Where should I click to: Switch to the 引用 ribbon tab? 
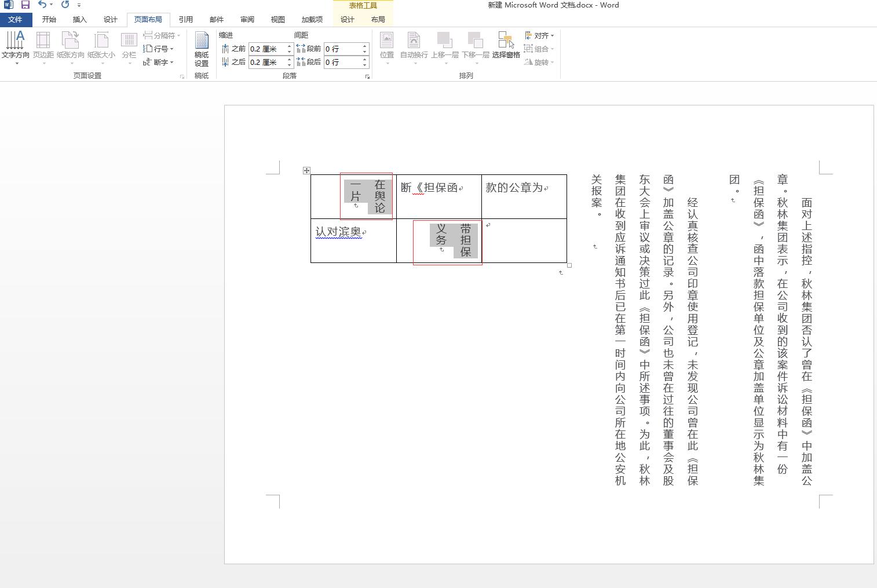(x=186, y=19)
